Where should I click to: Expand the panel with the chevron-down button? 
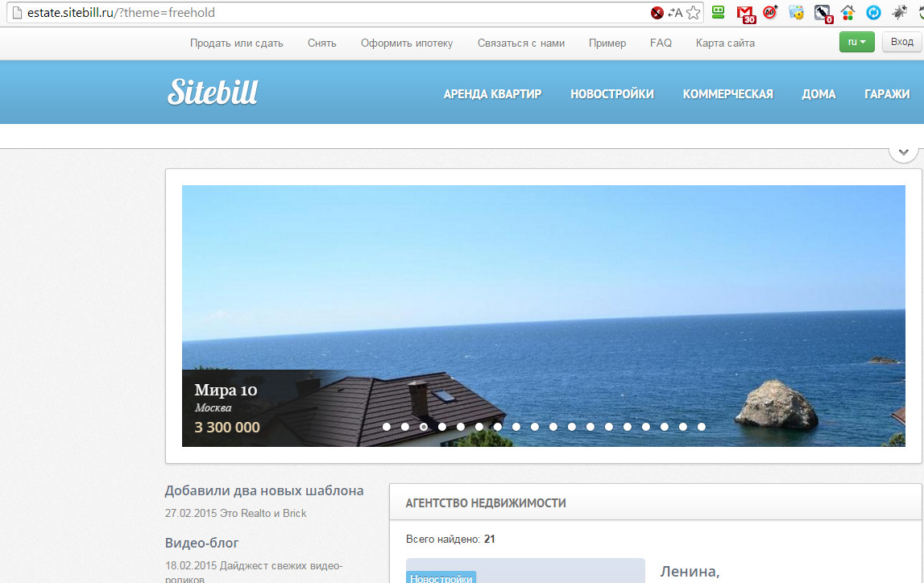tap(903, 152)
